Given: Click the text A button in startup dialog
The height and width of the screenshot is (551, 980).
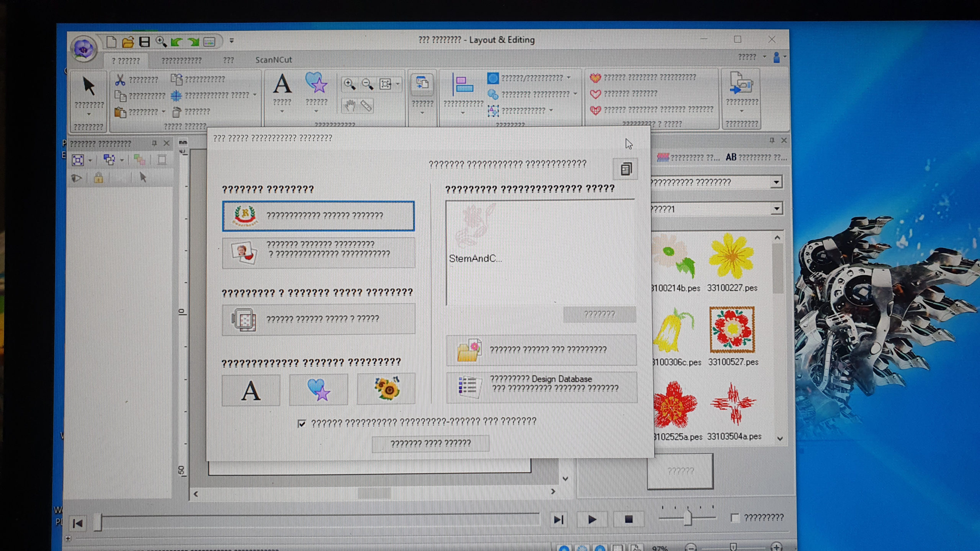Looking at the screenshot, I should [x=251, y=390].
